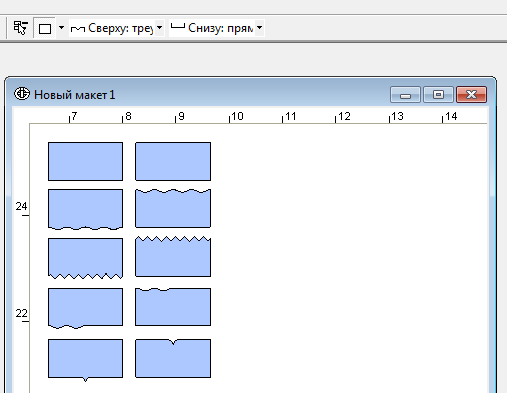
Task: Select rectangle with wavy top edge
Action: 173,208
